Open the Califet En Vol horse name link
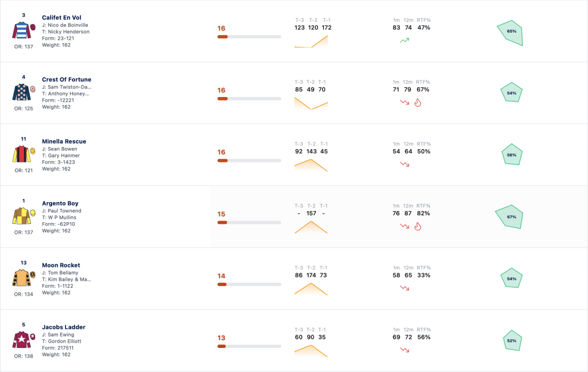 click(61, 18)
